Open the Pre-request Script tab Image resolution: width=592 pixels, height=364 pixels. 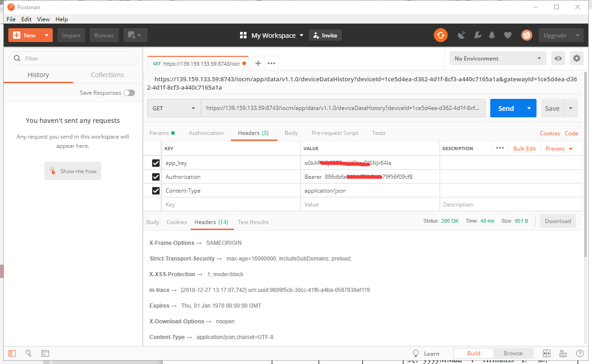point(335,133)
